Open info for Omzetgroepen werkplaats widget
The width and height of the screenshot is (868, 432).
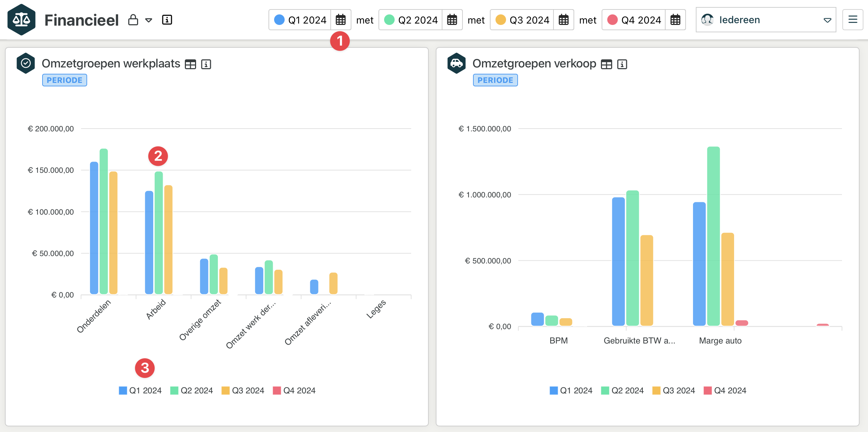coord(206,64)
